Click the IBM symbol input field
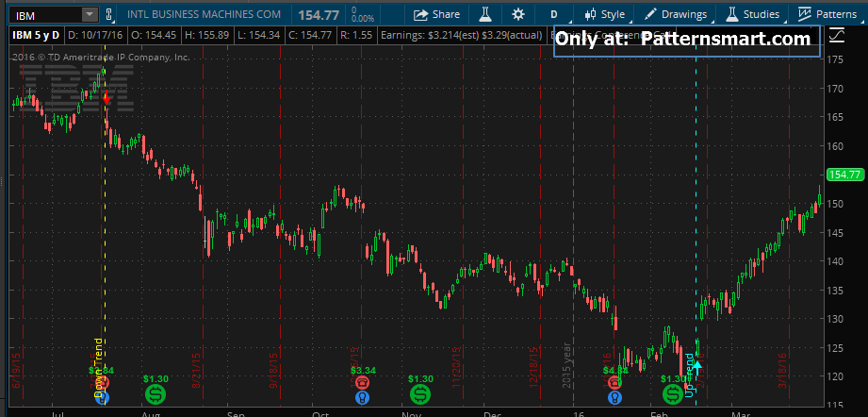Viewport: 868px width, 417px height. point(46,15)
